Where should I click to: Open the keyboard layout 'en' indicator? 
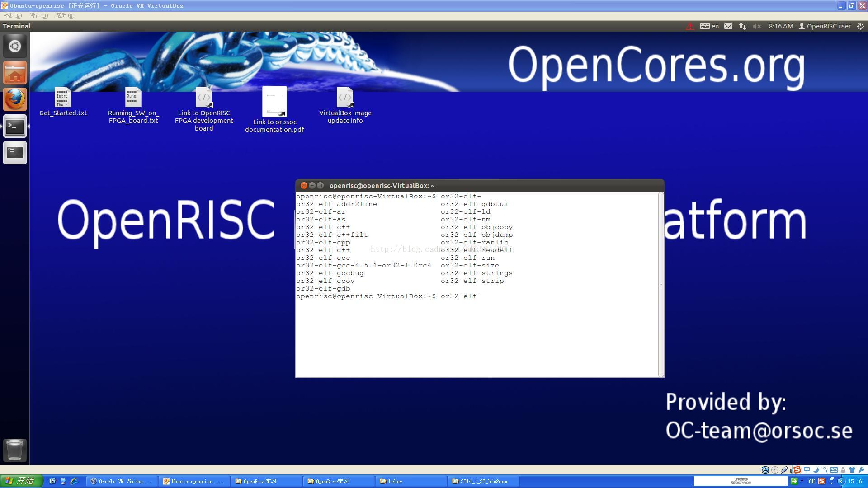click(x=709, y=26)
